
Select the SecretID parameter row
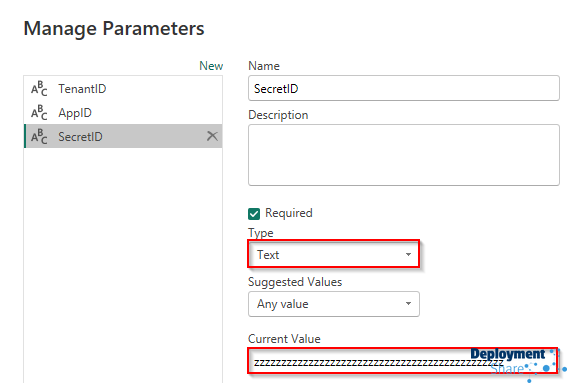pyautogui.click(x=123, y=136)
